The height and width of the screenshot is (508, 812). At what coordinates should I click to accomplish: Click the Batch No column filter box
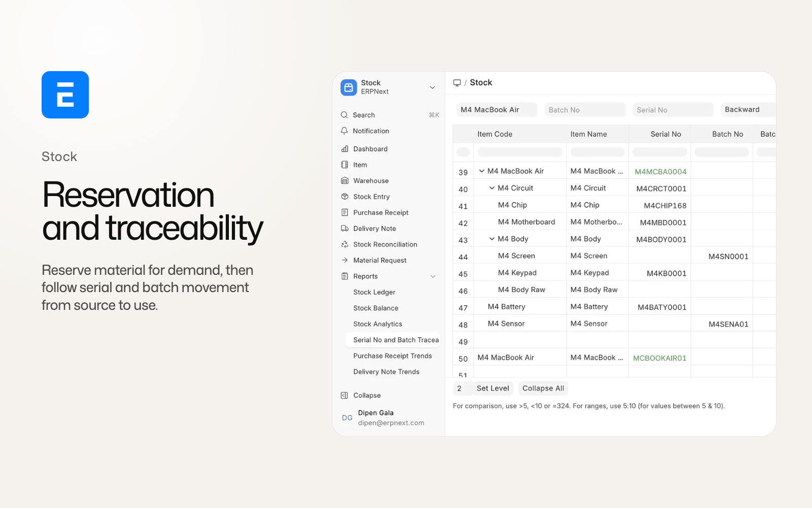coord(722,152)
